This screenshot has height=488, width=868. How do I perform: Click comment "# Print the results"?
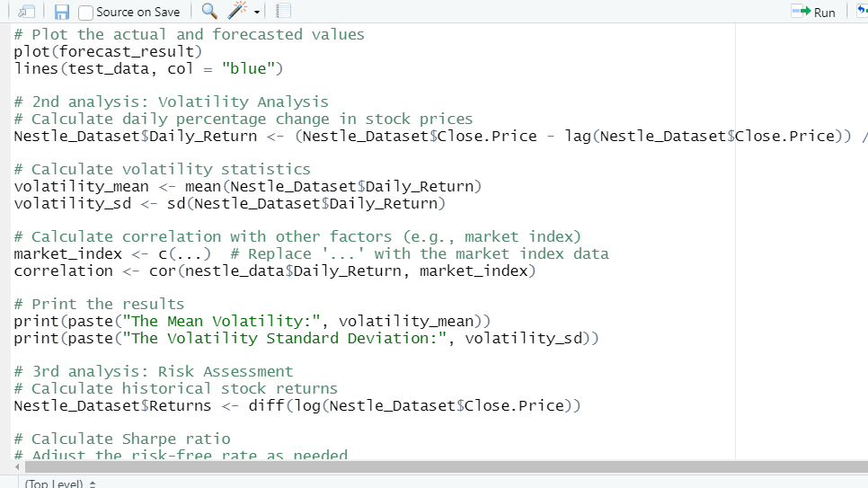pos(99,304)
